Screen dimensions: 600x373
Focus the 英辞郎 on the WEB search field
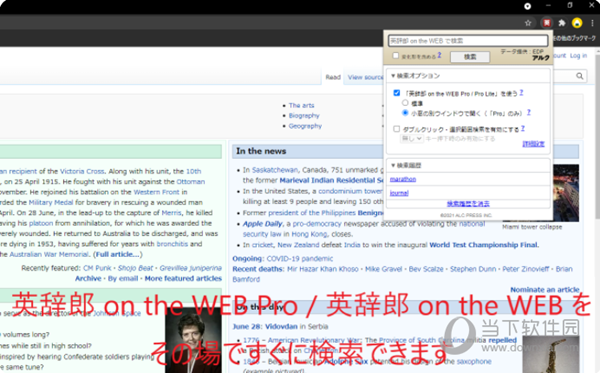point(468,41)
